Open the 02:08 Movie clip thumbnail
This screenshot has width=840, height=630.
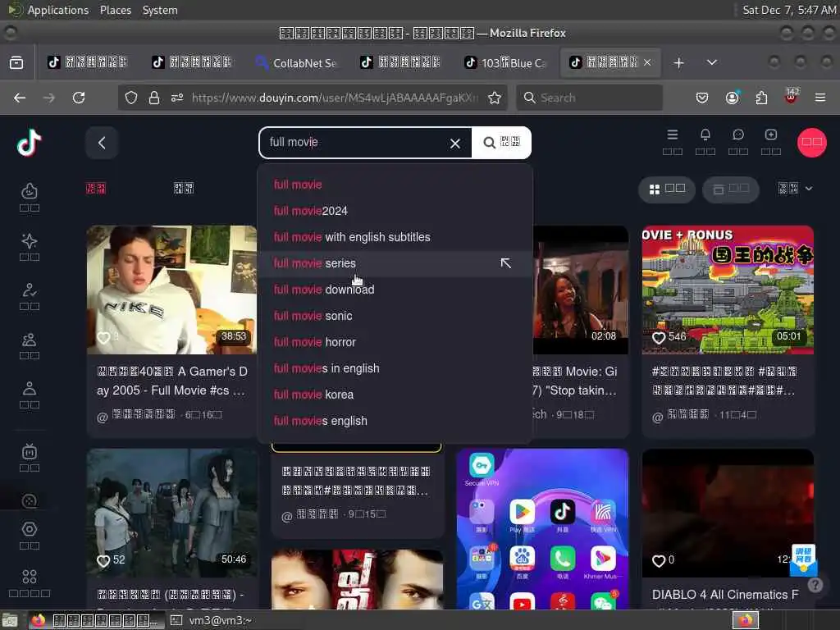pos(581,290)
